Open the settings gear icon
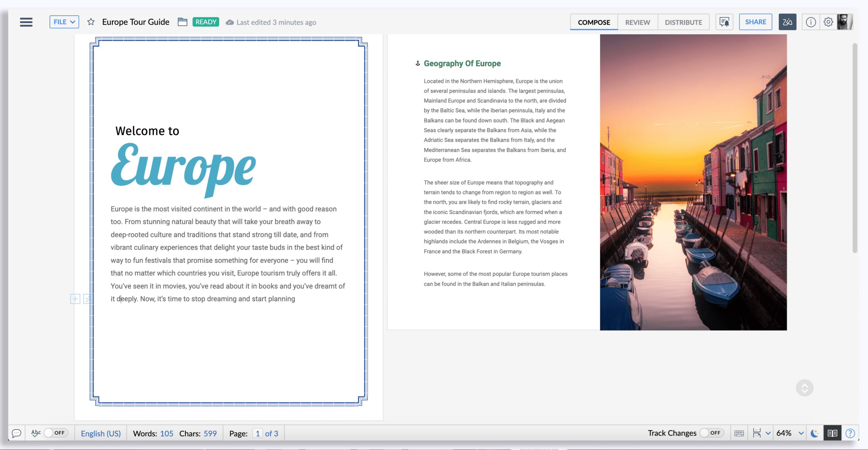The width and height of the screenshot is (868, 450). 828,22
